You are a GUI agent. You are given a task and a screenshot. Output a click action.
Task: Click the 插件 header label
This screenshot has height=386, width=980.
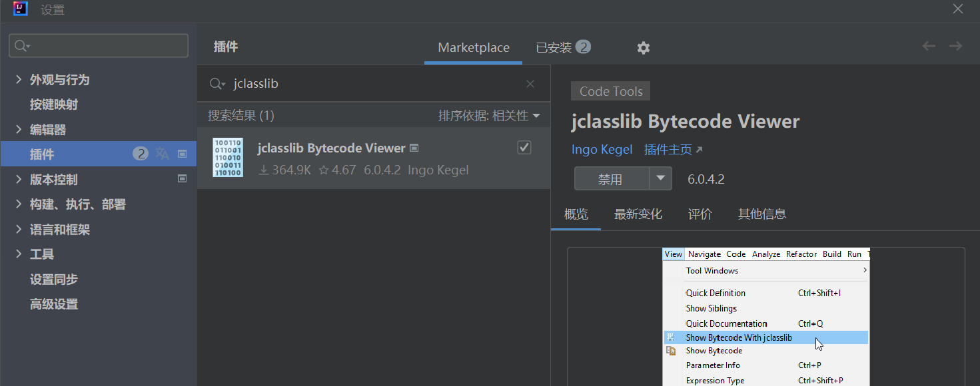tap(226, 47)
